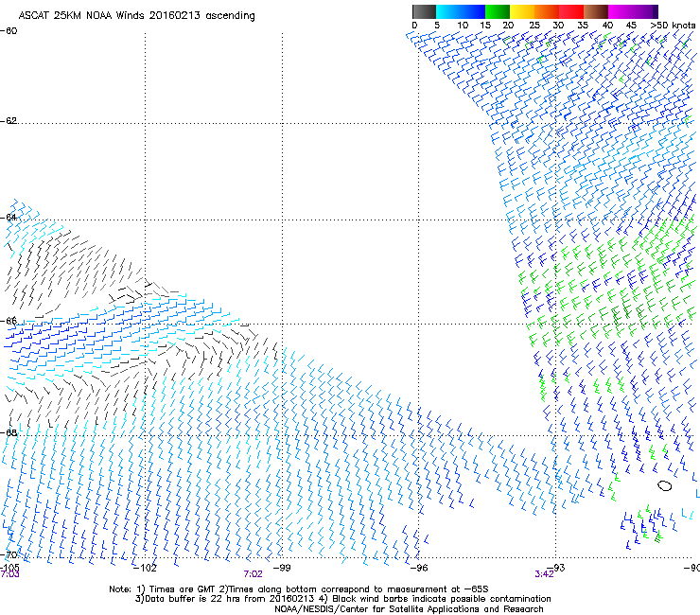Click the '-62' latitude label
The image size is (700, 615).
click(9, 121)
